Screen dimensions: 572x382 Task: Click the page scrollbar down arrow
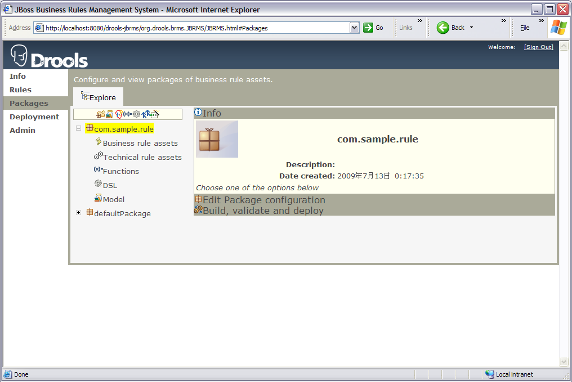tap(564, 362)
